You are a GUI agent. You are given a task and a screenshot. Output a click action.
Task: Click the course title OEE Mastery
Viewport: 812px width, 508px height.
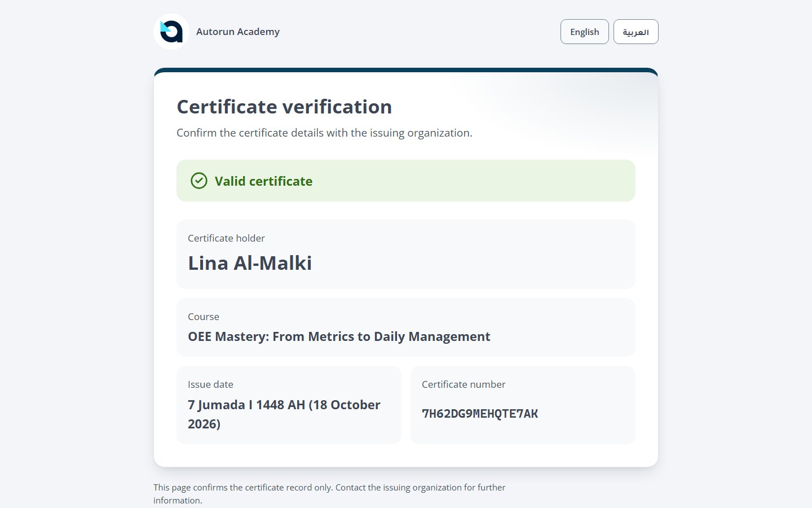[339, 336]
